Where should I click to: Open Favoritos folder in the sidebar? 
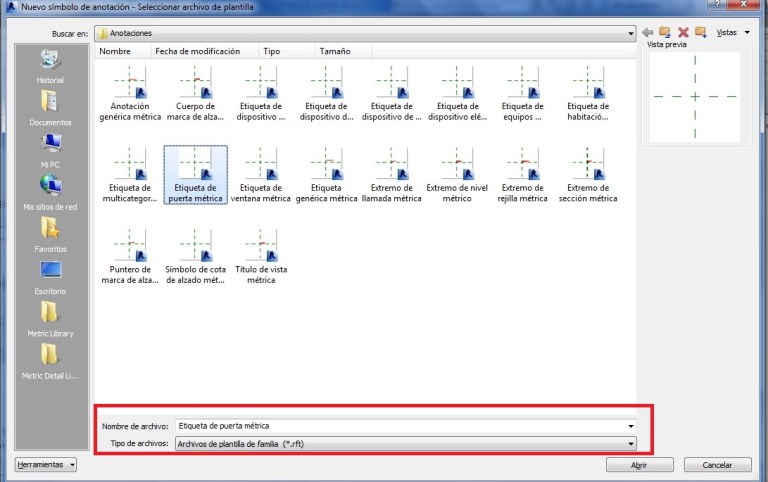click(x=50, y=235)
